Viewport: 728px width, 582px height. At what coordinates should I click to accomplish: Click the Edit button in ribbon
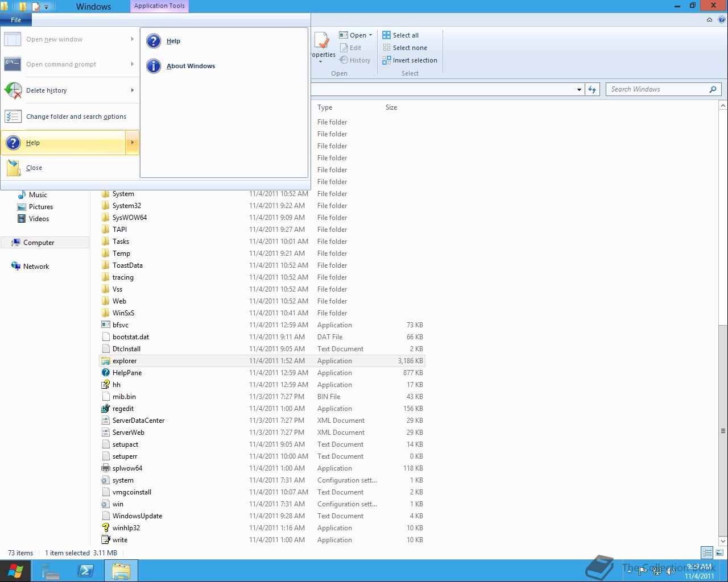(350, 48)
